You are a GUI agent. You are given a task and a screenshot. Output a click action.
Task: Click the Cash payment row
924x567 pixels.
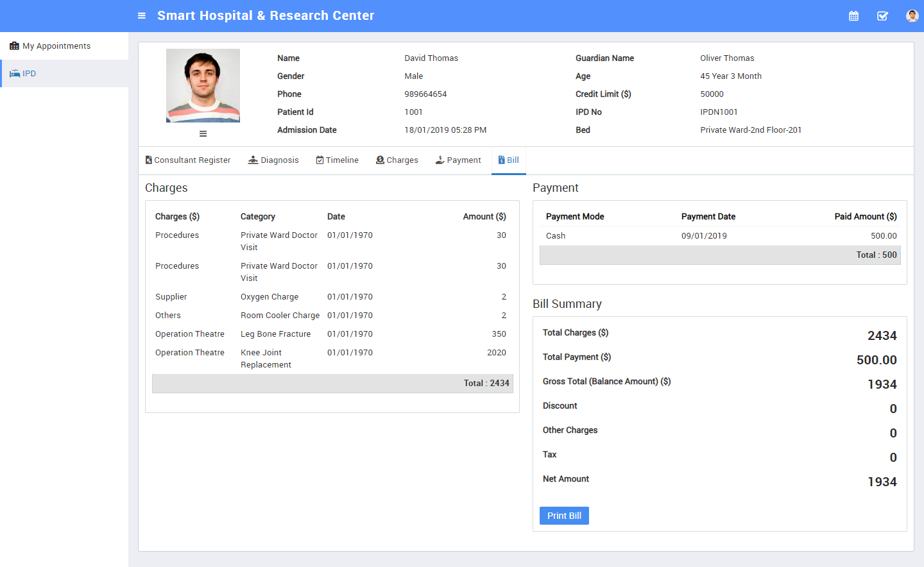tap(720, 236)
